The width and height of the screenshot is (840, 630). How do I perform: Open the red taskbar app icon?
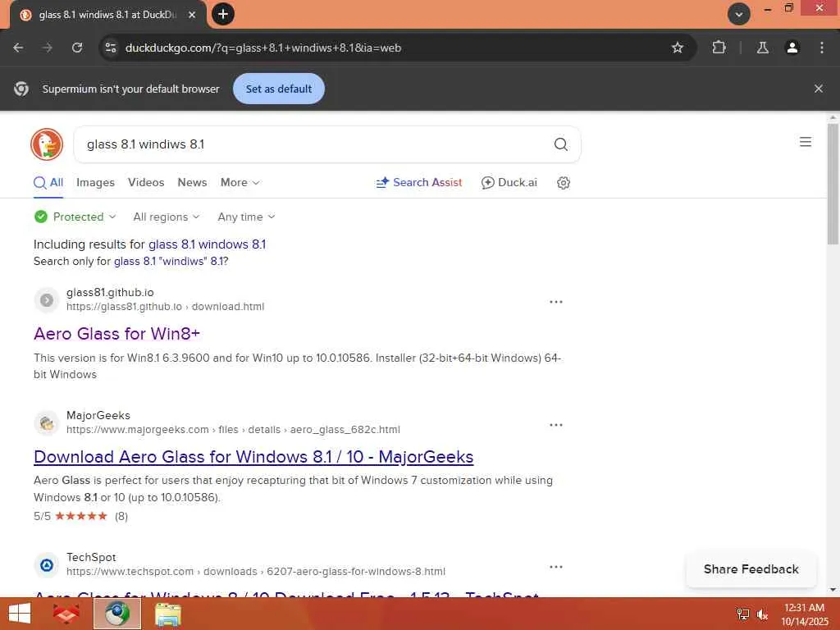pos(66,614)
